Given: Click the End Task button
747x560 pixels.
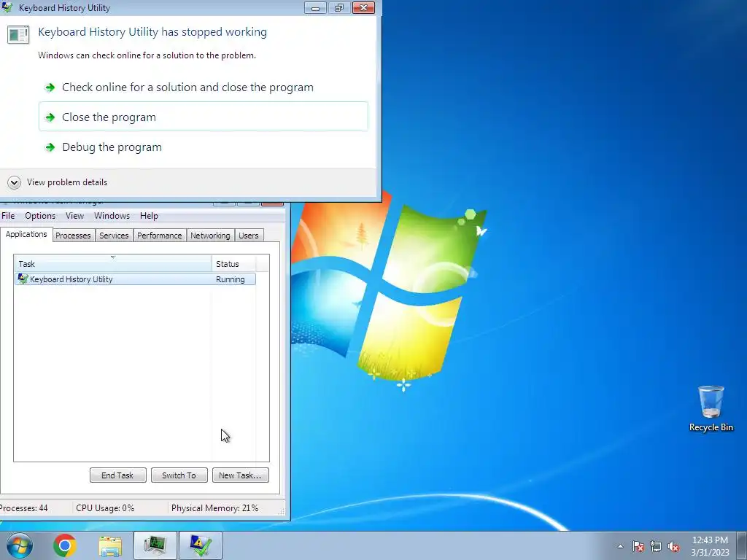Looking at the screenshot, I should click(x=117, y=475).
